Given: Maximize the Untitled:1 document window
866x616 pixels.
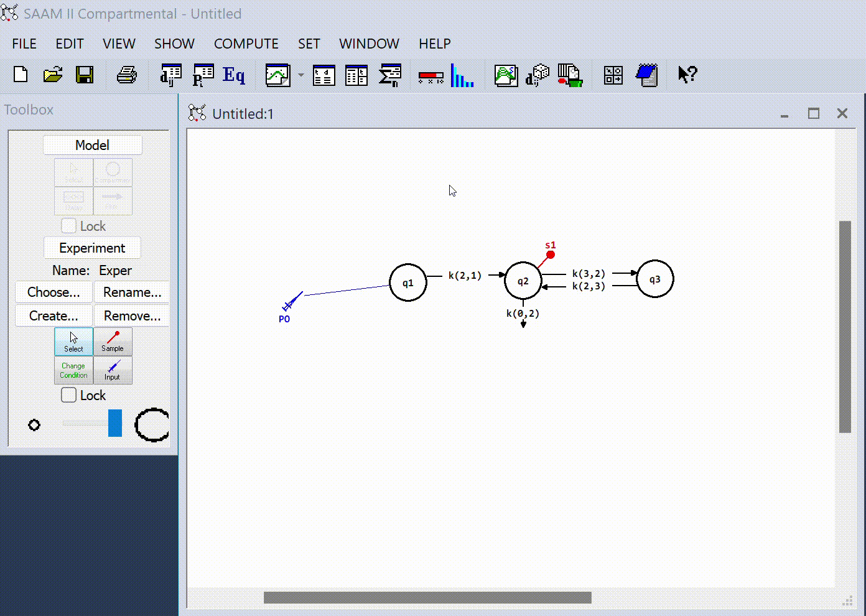Looking at the screenshot, I should [814, 113].
